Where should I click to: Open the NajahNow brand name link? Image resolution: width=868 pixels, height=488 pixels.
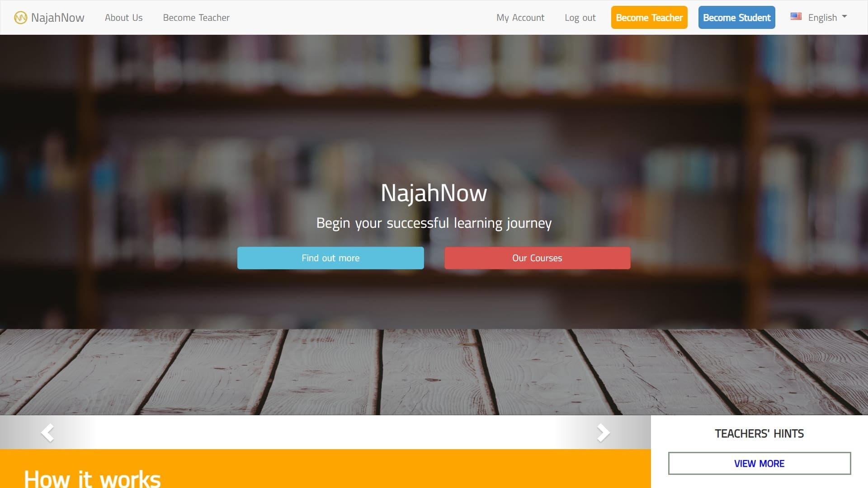pyautogui.click(x=57, y=18)
